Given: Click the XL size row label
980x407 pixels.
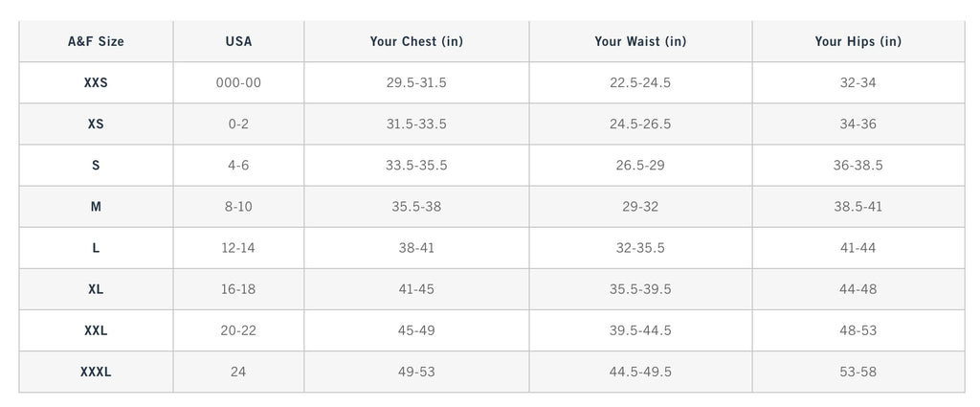Looking at the screenshot, I should pyautogui.click(x=96, y=289).
